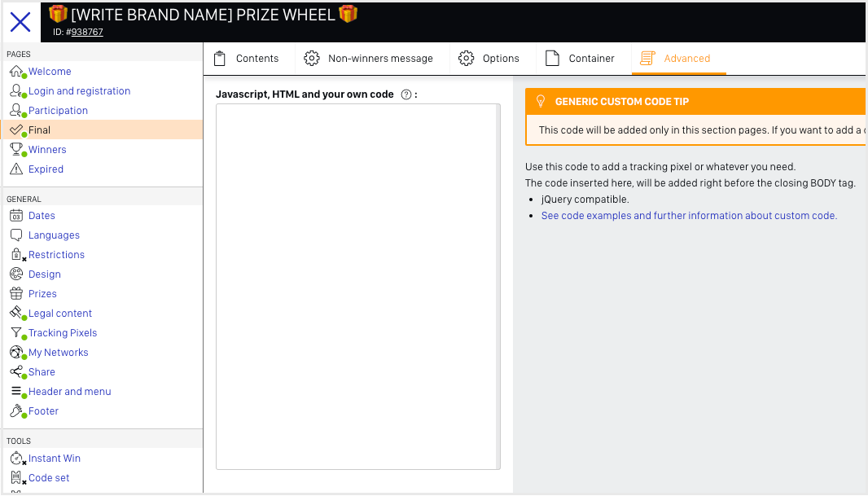Viewport: 868px width, 496px height.
Task: Open the Instant Win stopwatch icon
Action: click(17, 458)
